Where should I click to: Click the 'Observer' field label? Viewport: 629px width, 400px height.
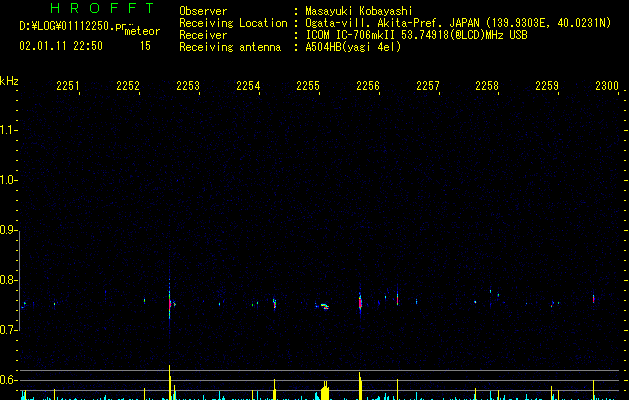coord(203,11)
